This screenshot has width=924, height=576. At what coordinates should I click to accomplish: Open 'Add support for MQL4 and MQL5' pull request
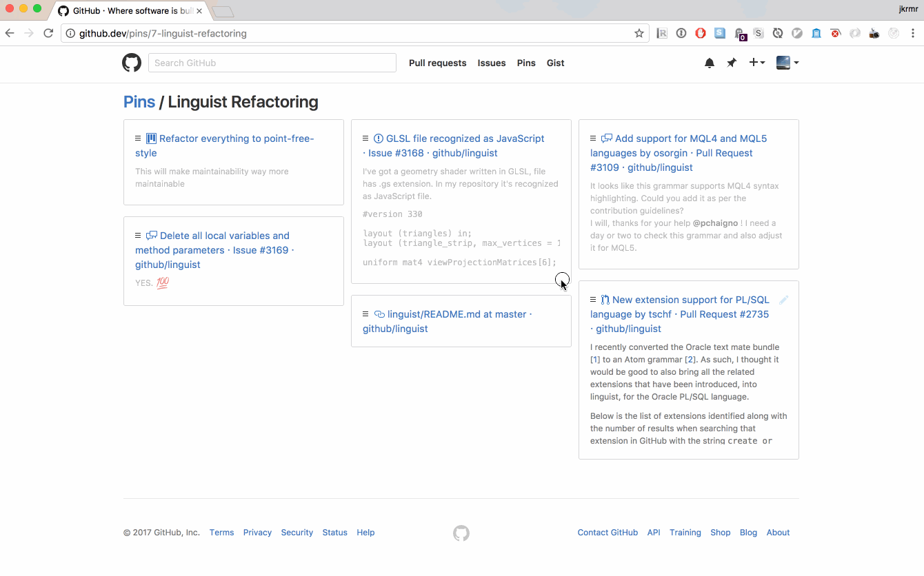[679, 153]
